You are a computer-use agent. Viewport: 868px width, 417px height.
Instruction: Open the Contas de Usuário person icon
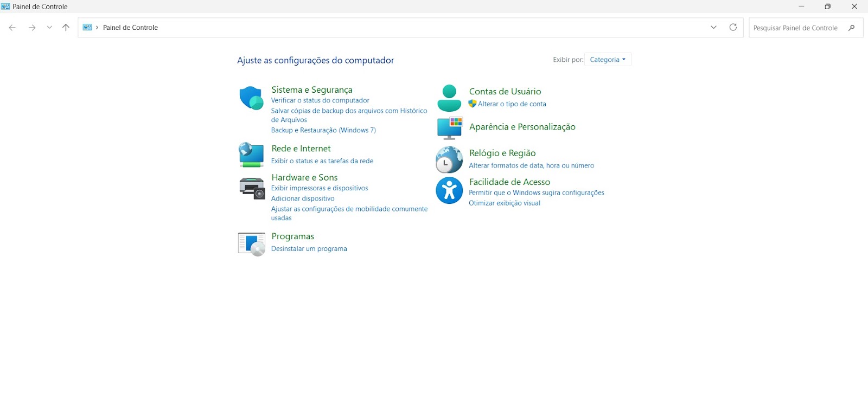click(x=449, y=98)
